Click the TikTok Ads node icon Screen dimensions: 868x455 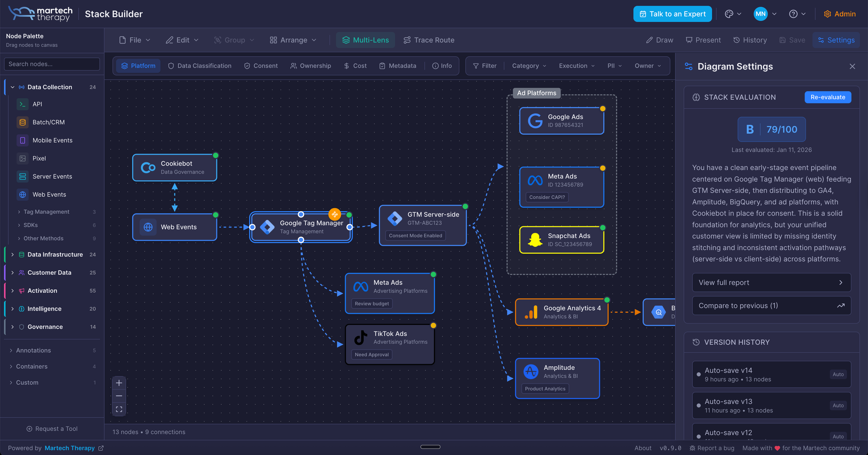coord(361,337)
